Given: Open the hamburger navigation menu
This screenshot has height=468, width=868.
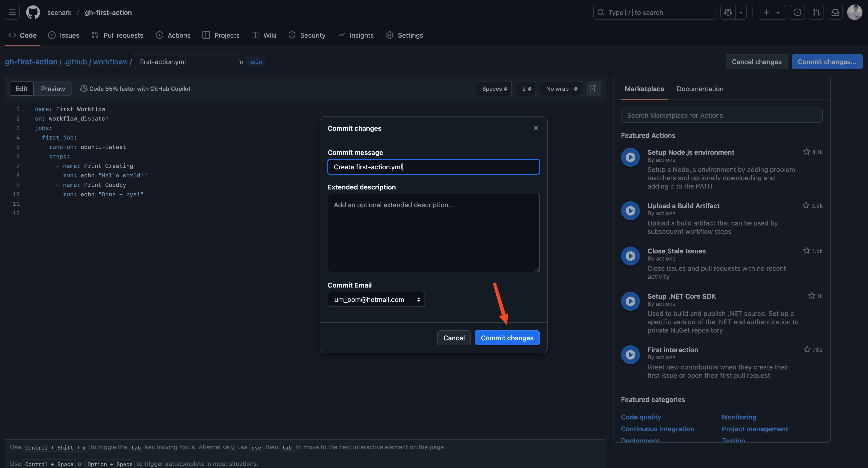Looking at the screenshot, I should (12, 13).
